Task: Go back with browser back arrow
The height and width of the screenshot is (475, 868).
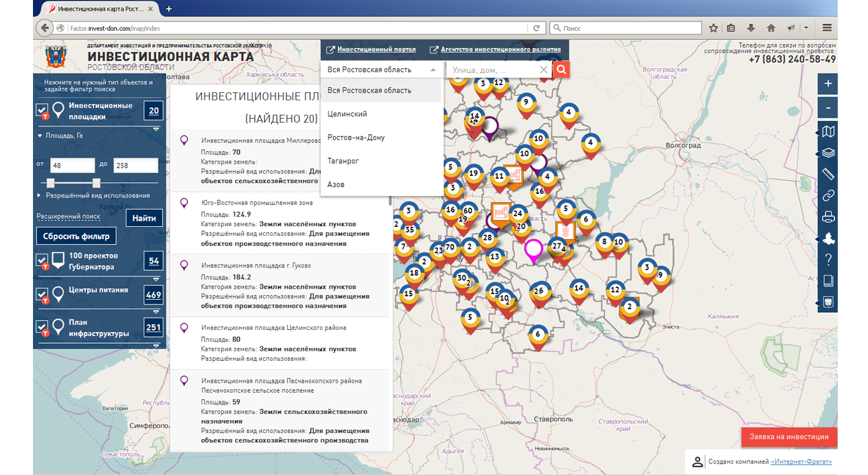Action: 45,28
